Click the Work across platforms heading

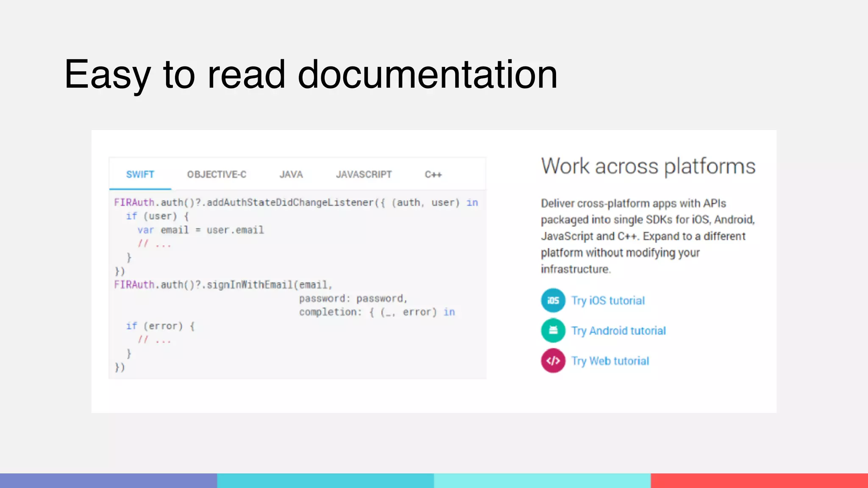pyautogui.click(x=648, y=166)
